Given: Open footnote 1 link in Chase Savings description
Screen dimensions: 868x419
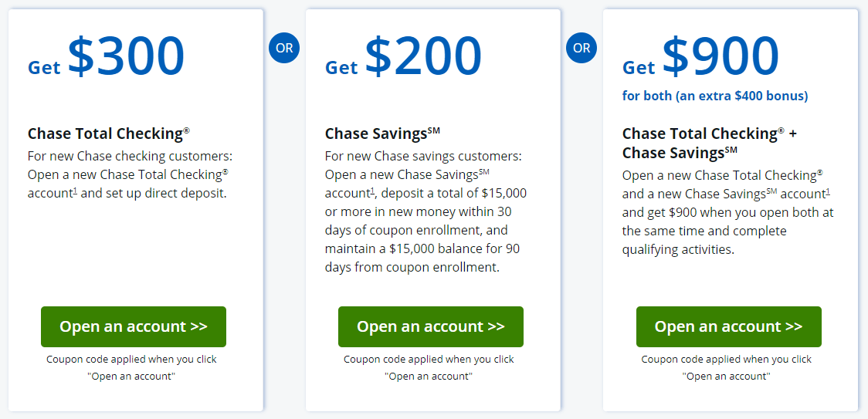Looking at the screenshot, I should (372, 191).
